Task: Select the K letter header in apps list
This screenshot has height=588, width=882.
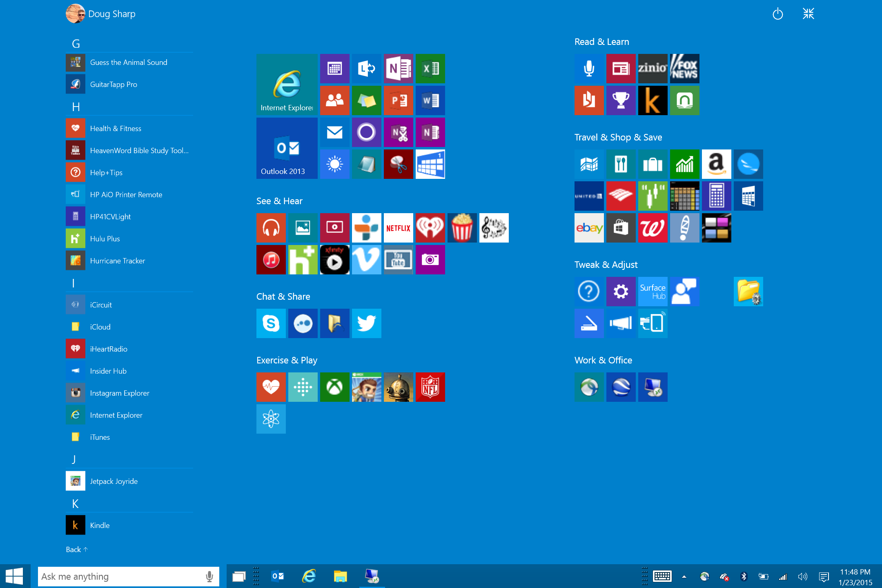Action: coord(76,504)
